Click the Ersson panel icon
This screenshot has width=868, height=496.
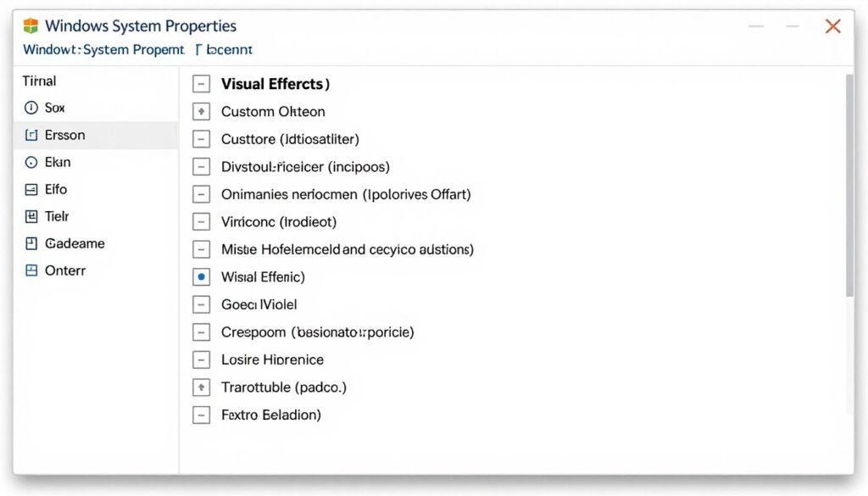[x=31, y=135]
